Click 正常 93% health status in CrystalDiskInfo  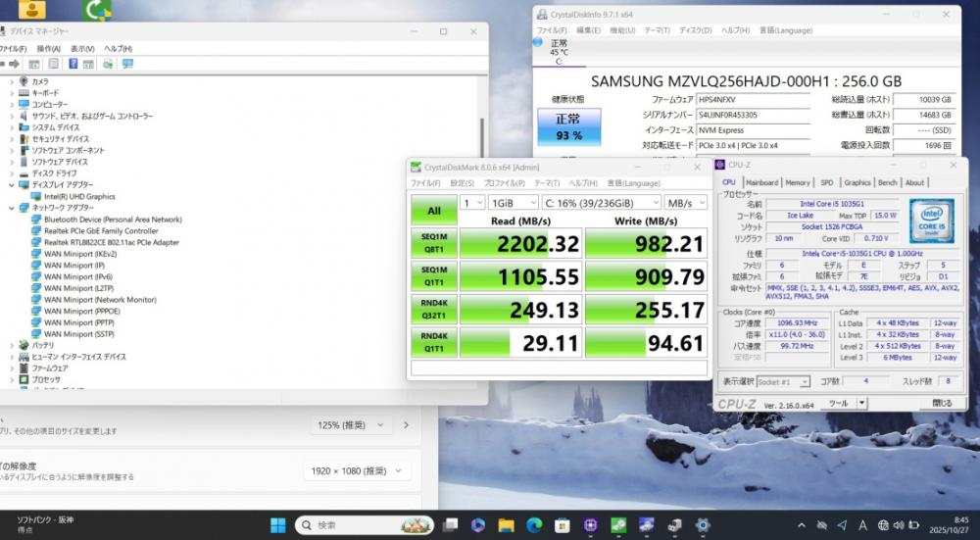pos(568,126)
